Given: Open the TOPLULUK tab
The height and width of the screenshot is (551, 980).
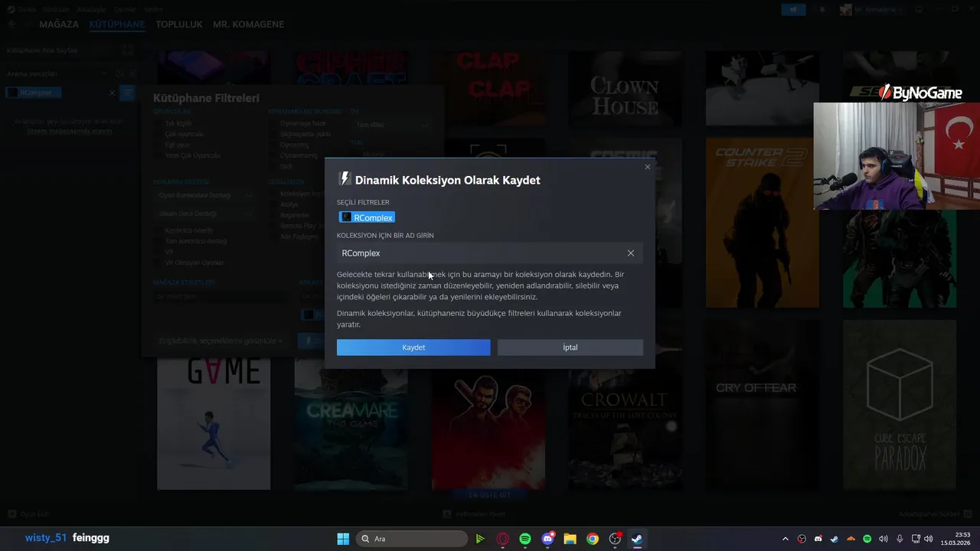Looking at the screenshot, I should tap(179, 24).
